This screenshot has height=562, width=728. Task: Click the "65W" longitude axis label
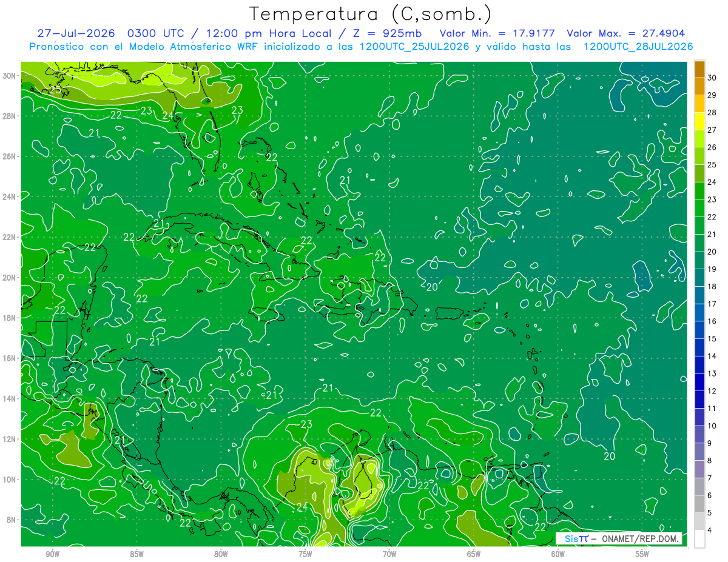point(474,554)
